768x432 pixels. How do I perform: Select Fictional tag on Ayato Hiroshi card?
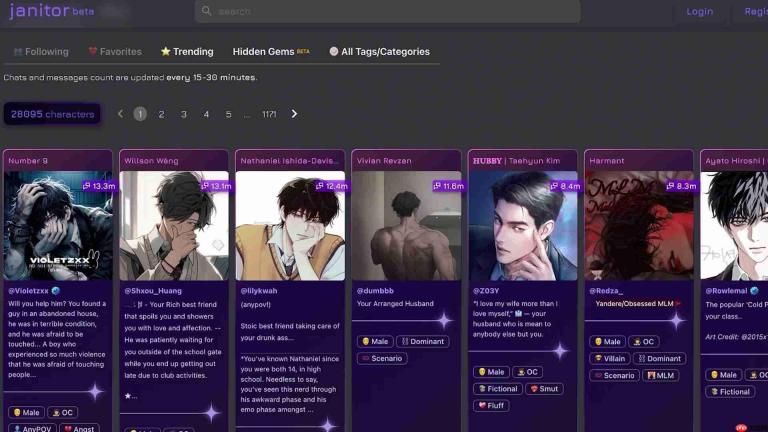730,392
